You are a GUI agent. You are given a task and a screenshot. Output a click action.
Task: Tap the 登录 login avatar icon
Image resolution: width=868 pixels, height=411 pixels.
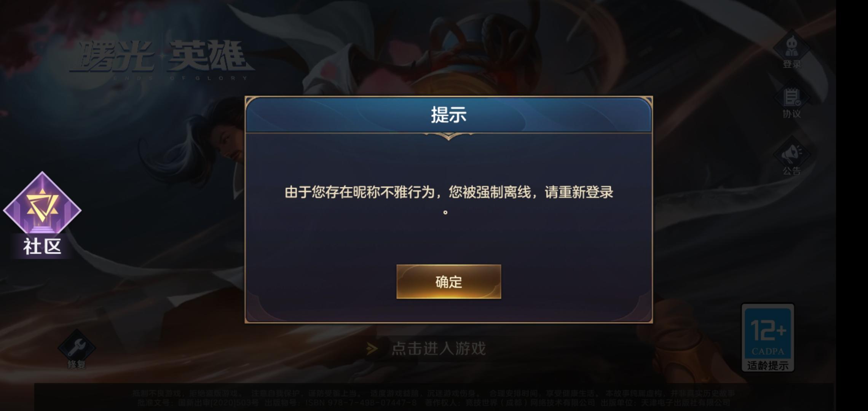click(x=792, y=46)
